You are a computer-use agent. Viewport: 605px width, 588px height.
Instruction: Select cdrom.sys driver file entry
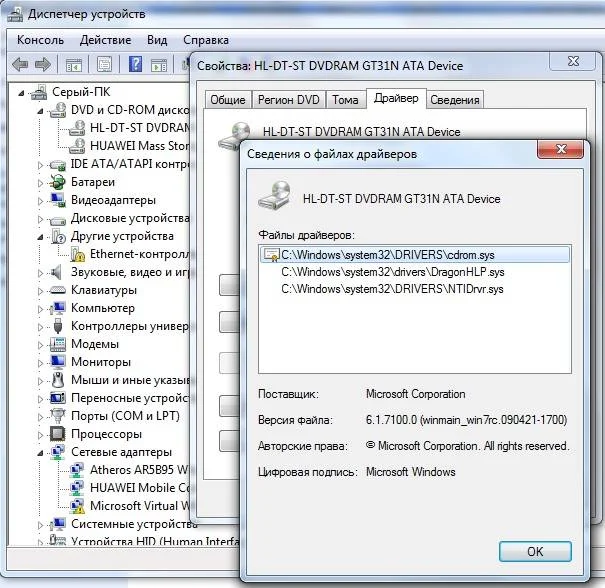tap(414, 255)
